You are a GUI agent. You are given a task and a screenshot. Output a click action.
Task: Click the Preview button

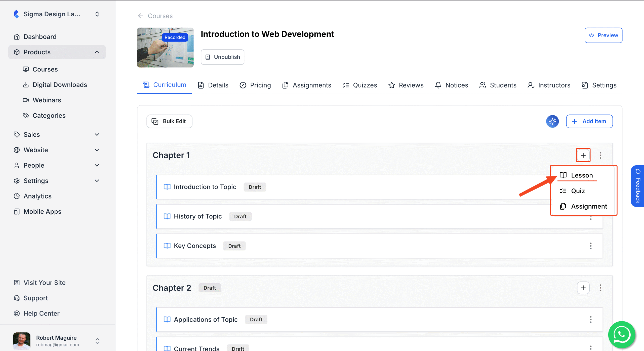pyautogui.click(x=603, y=35)
